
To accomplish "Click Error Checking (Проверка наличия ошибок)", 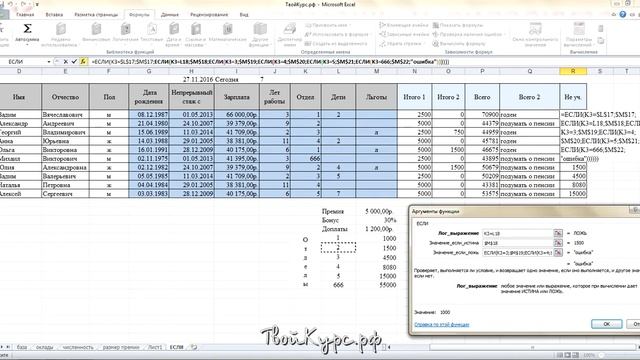I will click(469, 34).
